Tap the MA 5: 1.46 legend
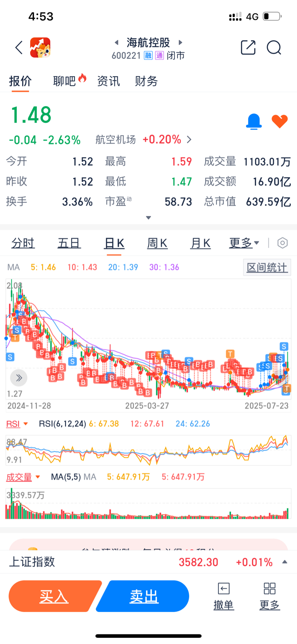This screenshot has width=297, height=644. click(43, 267)
